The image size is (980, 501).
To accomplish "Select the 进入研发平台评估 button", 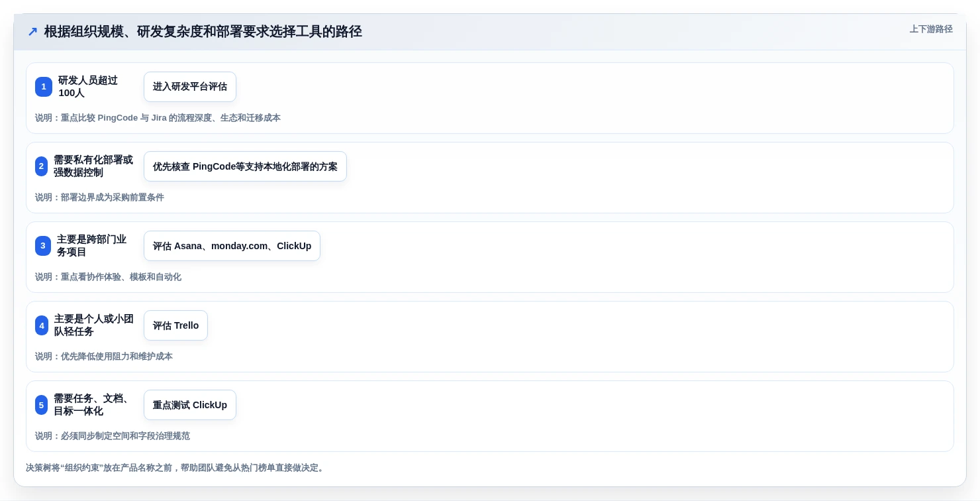I will point(190,87).
